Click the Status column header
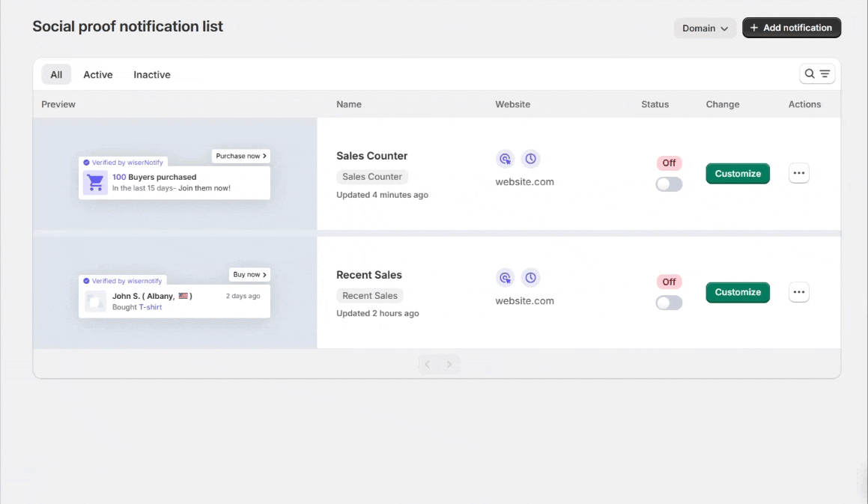Viewport: 868px width, 504px height. (655, 105)
